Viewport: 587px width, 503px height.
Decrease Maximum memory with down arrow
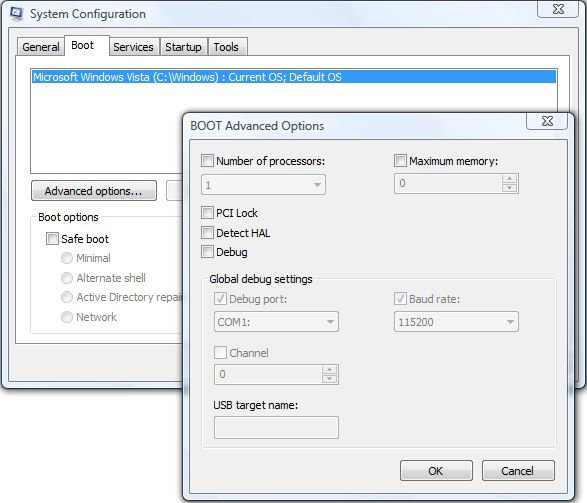(510, 188)
